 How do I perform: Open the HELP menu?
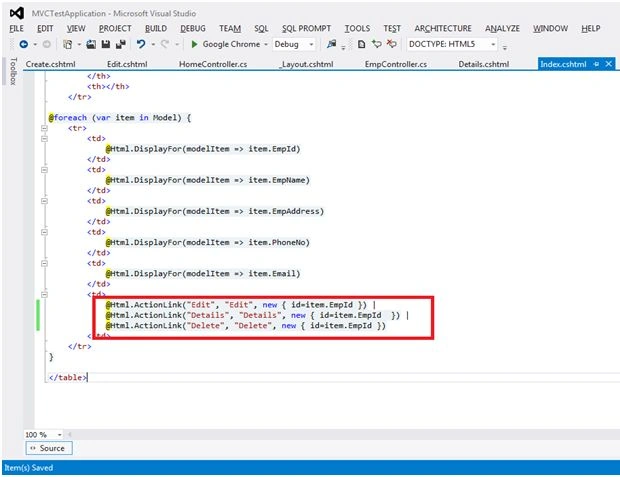[591, 28]
